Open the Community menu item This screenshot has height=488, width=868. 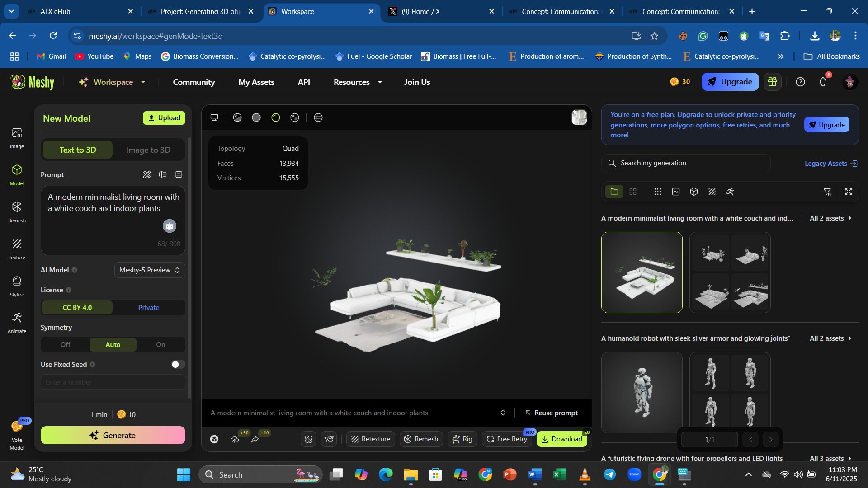(x=193, y=82)
